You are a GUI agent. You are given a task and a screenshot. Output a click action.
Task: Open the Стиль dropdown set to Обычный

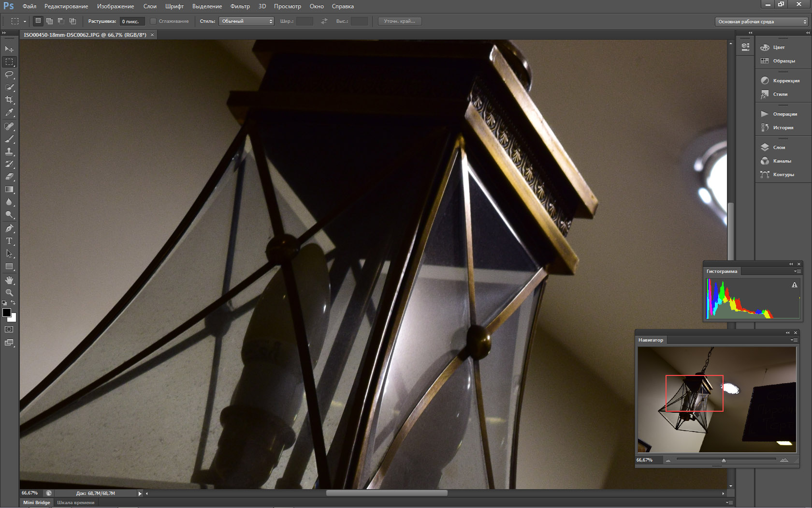(246, 21)
